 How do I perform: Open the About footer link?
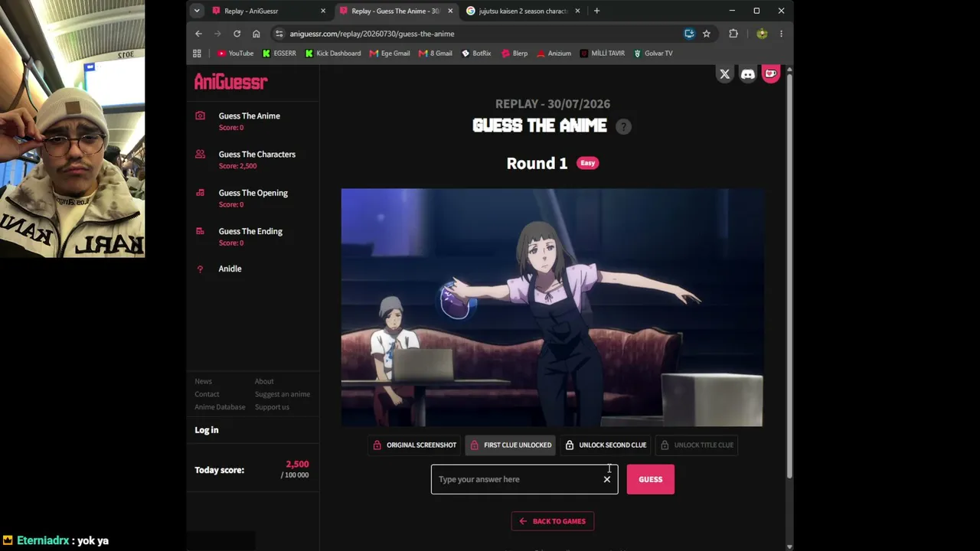click(x=264, y=381)
